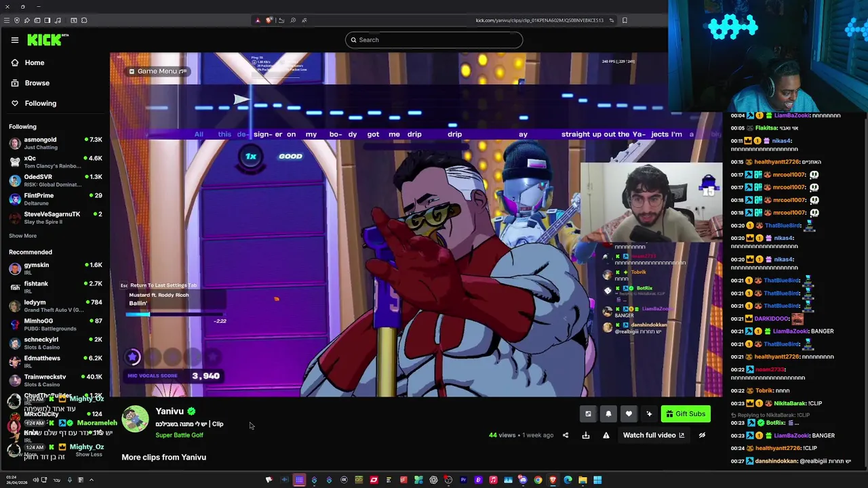The image size is (868, 488).
Task: Open schneckyirl's recommended channel
Action: (55, 343)
